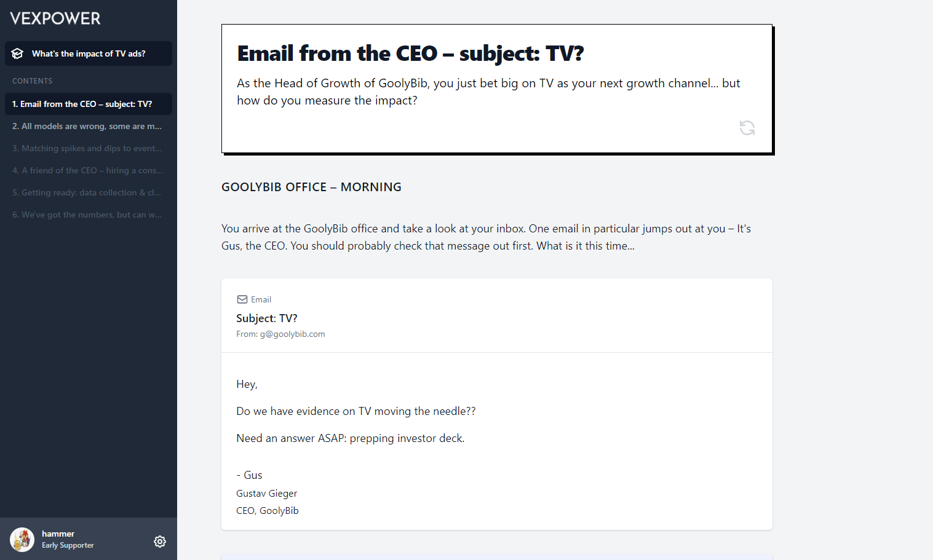Select chapter 5 Getting ready: data collection
Screen dimensions: 933x560
pyautogui.click(x=89, y=192)
